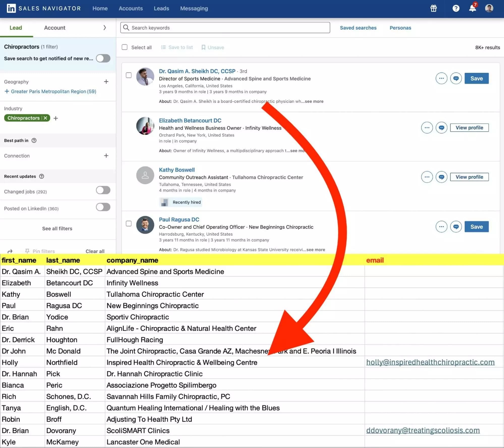Click the Search keywords input field

click(225, 28)
